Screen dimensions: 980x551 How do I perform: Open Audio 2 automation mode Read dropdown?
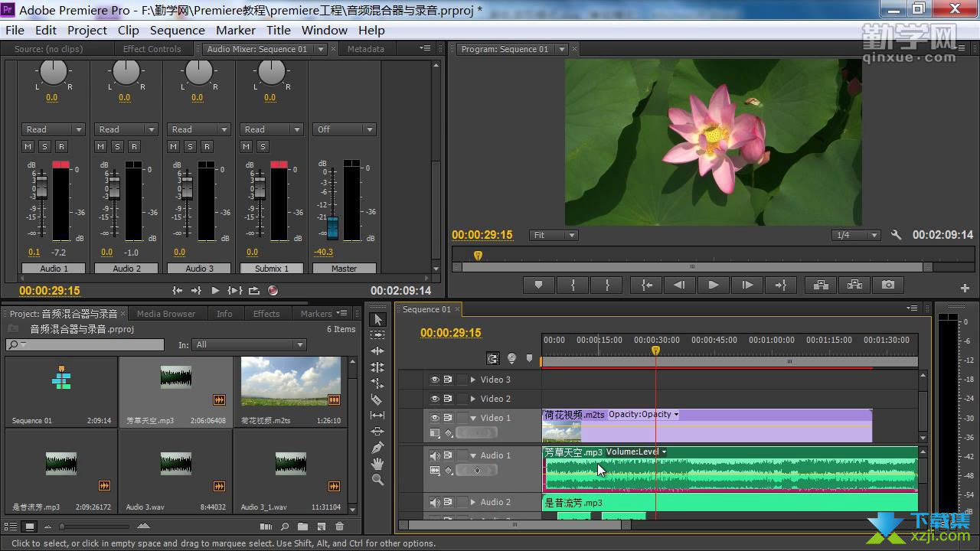pos(126,129)
